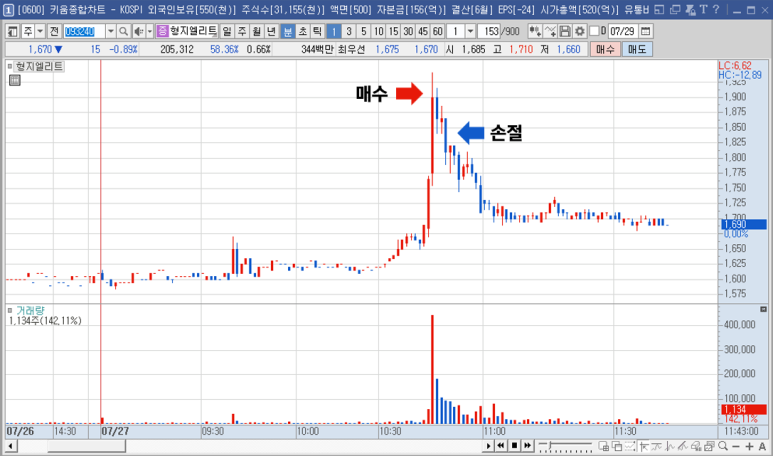Click the title bar print/capture icon
Viewport: 773px width, 456px height.
pos(690,9)
